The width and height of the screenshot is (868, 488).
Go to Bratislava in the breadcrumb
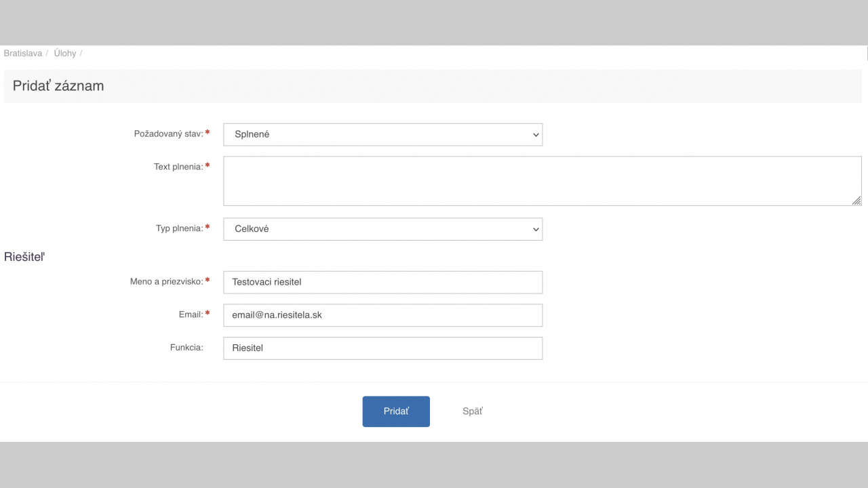click(23, 53)
